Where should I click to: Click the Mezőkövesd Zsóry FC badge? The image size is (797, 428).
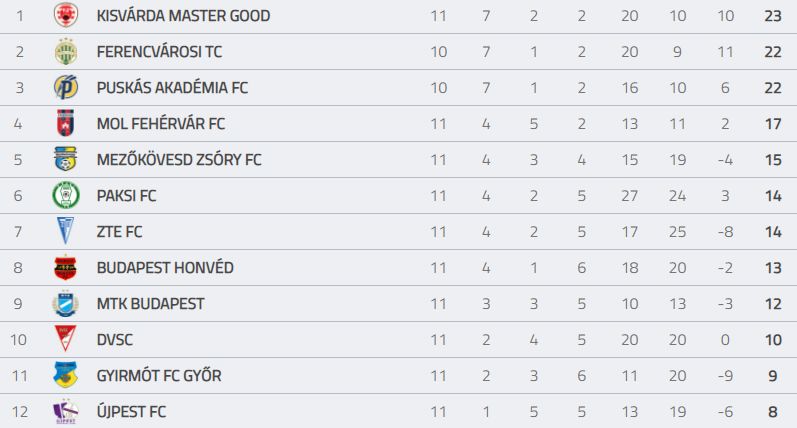tap(66, 159)
